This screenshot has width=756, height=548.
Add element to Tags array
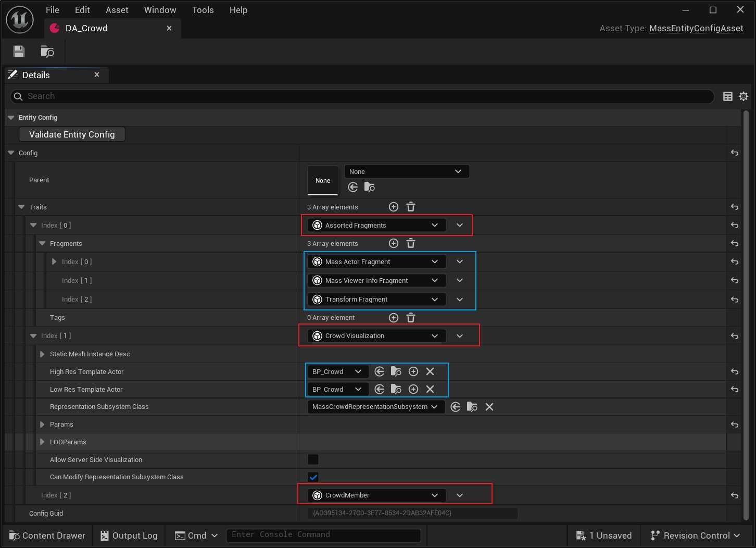[x=394, y=318]
